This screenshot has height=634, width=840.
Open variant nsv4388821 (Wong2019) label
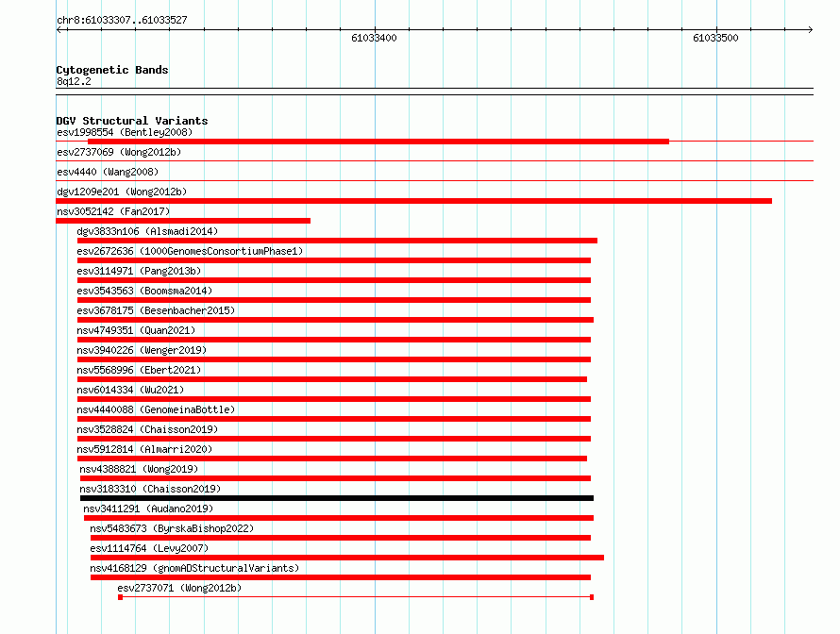click(139, 469)
